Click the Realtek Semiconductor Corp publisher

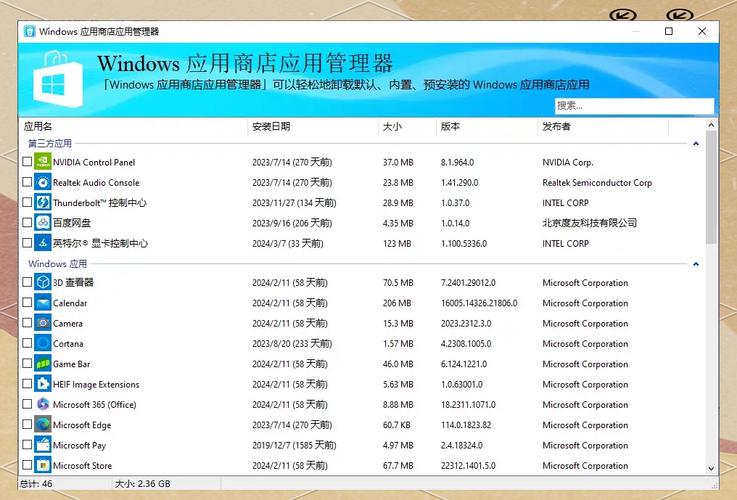(x=597, y=183)
